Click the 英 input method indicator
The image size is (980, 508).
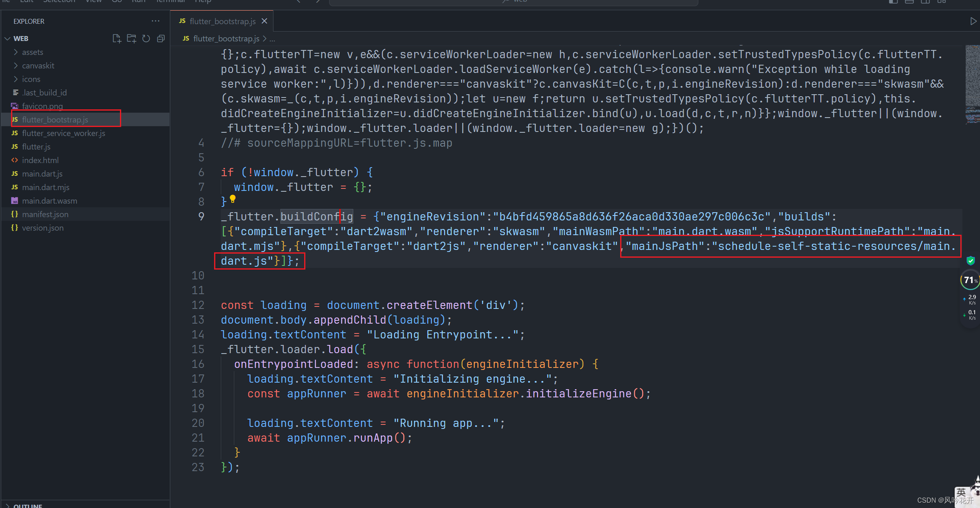(x=961, y=492)
